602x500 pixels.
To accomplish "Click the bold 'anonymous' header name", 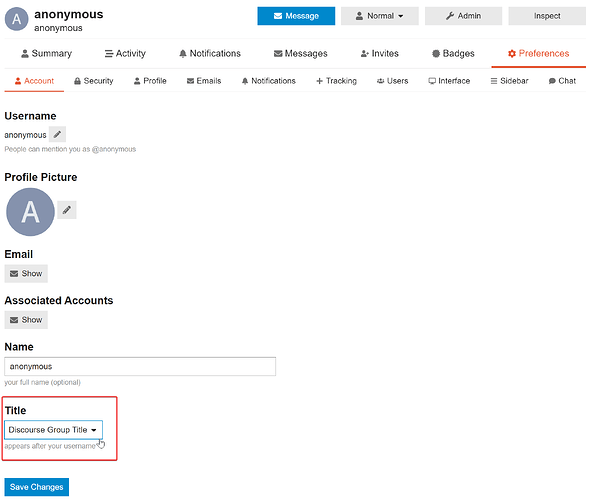I will pos(69,14).
